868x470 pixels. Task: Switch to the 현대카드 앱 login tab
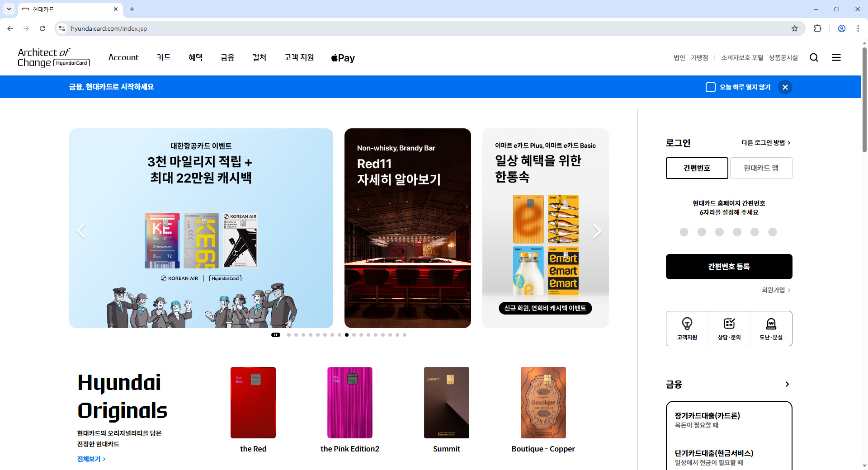coord(761,168)
